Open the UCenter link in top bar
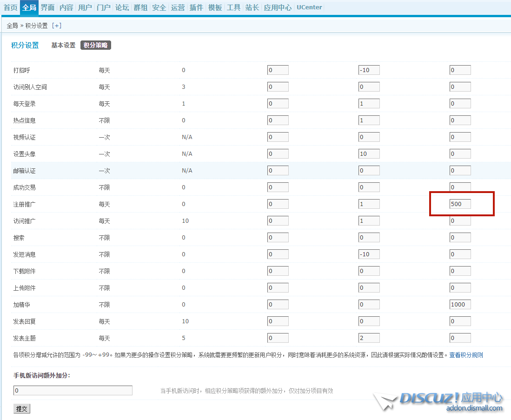This screenshot has width=511, height=420. click(x=309, y=7)
